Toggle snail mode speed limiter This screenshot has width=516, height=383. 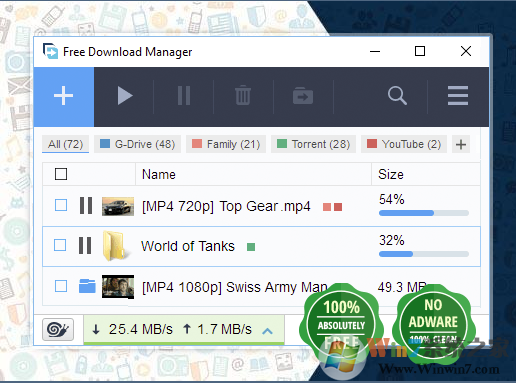click(58, 330)
